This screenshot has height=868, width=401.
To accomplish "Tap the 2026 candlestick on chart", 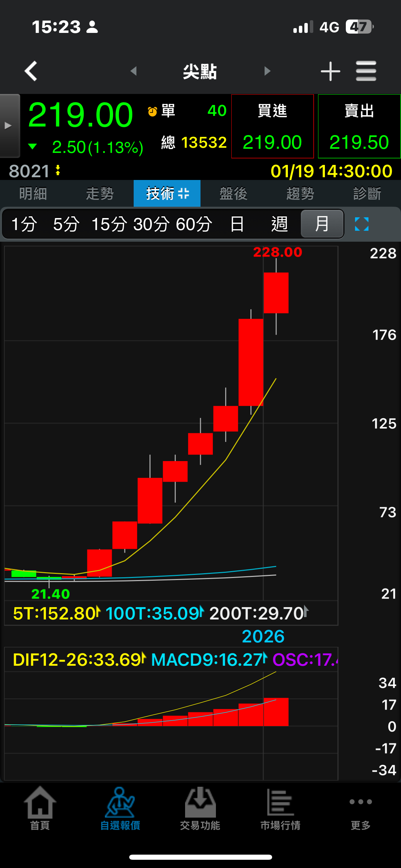I will (276, 293).
